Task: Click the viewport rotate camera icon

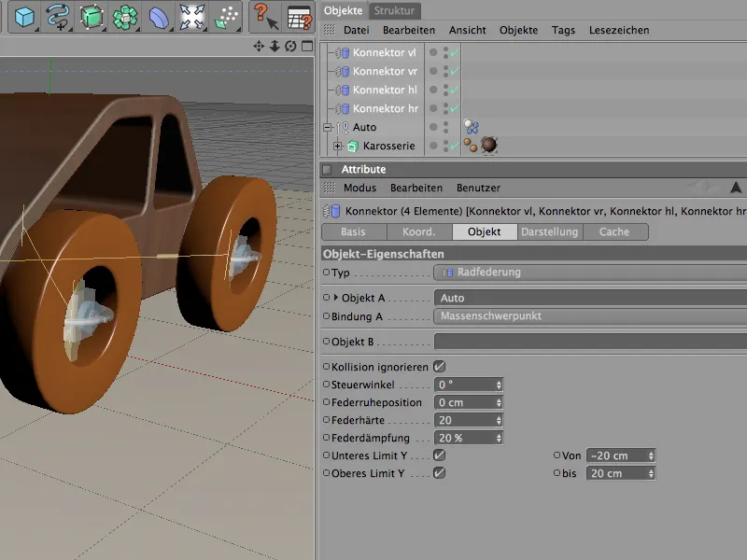Action: click(x=289, y=47)
